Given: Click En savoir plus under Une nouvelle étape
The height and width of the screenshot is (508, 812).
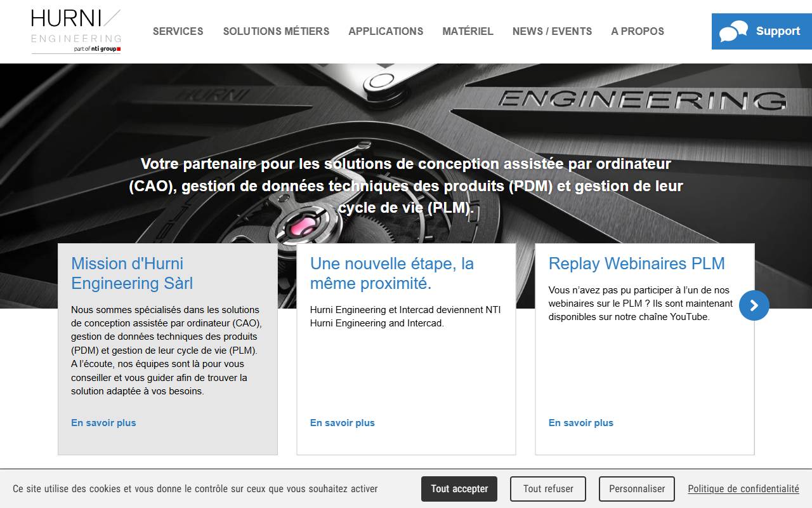Looking at the screenshot, I should (x=343, y=423).
